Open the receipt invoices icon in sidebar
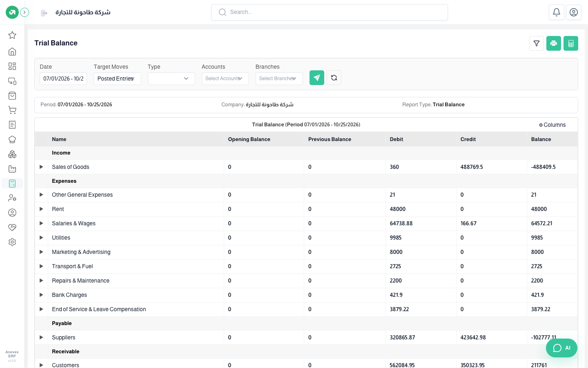This screenshot has height=368, width=588. 12,125
